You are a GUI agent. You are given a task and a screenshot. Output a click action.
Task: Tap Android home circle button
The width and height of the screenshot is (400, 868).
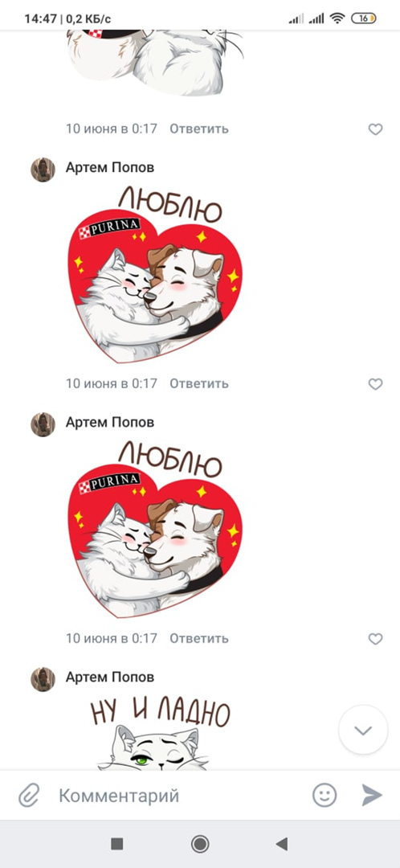pos(200,844)
